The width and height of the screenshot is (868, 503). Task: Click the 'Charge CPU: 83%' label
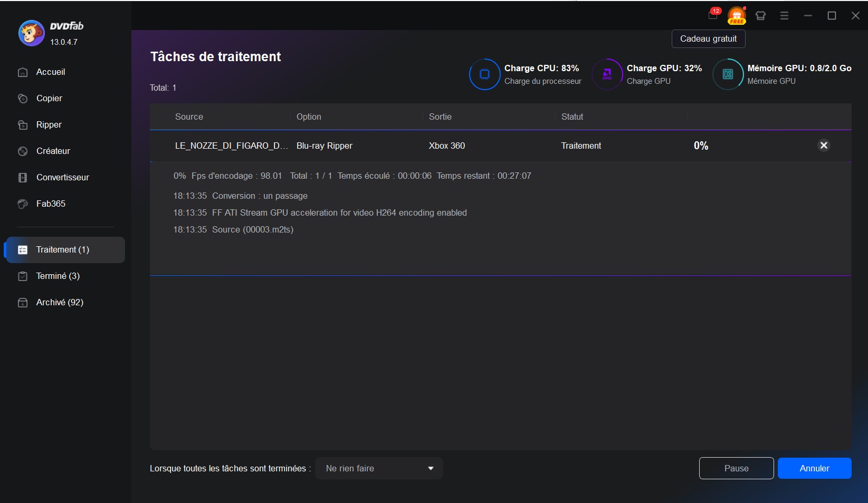point(541,69)
